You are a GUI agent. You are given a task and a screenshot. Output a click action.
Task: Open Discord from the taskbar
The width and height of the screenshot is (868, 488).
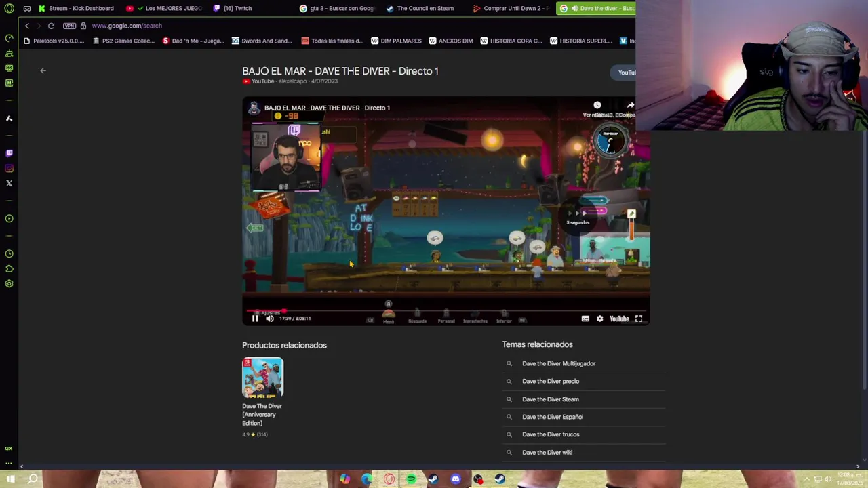pyautogui.click(x=455, y=479)
